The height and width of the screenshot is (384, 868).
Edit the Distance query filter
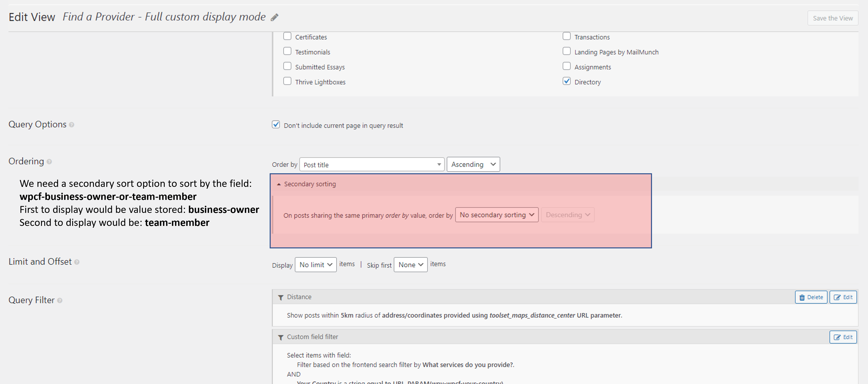point(843,297)
